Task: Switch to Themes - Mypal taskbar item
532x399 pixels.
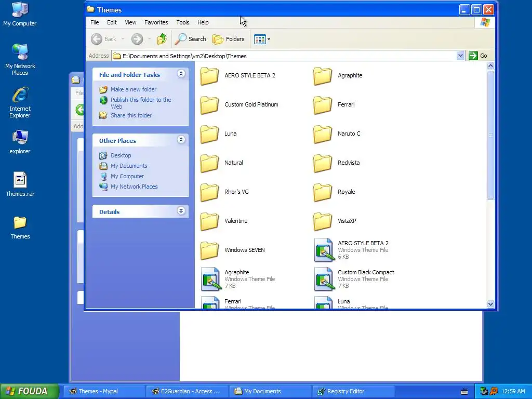Action: pos(103,391)
